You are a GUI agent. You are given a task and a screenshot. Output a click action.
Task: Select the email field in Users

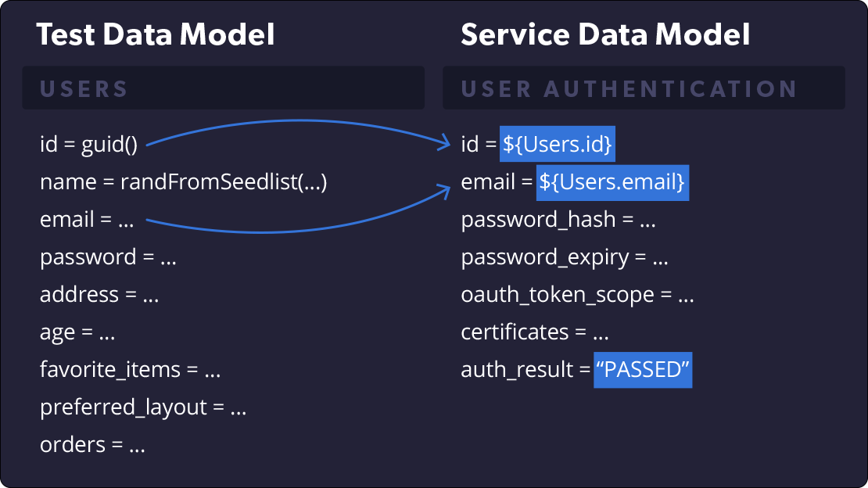[87, 220]
